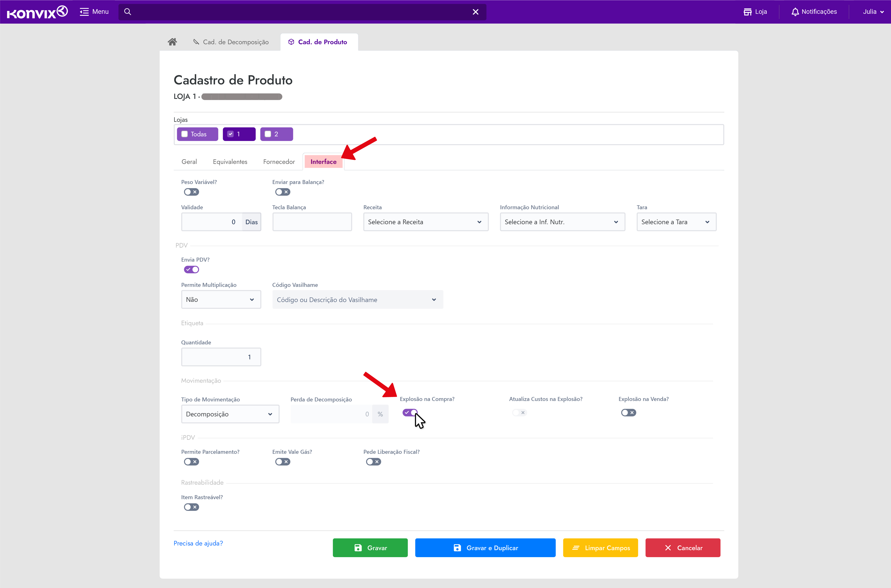Toggle Envia PDV switch off
This screenshot has height=588, width=891.
tap(191, 270)
